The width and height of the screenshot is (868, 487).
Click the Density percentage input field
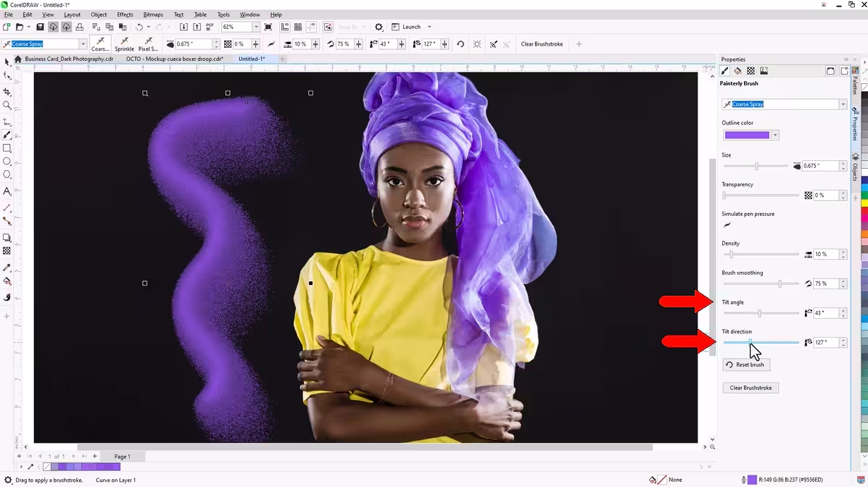pos(825,254)
